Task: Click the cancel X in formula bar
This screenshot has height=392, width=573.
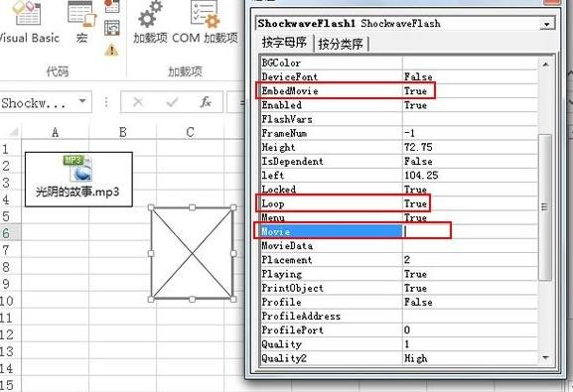Action: click(138, 102)
